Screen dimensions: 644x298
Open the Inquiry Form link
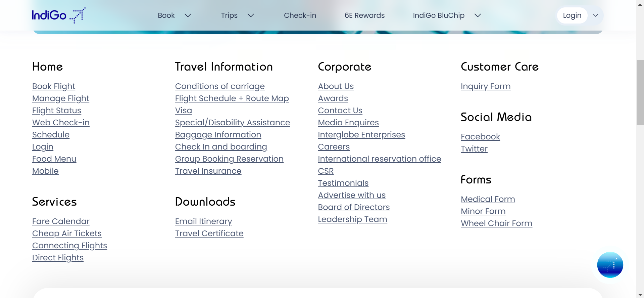[486, 86]
